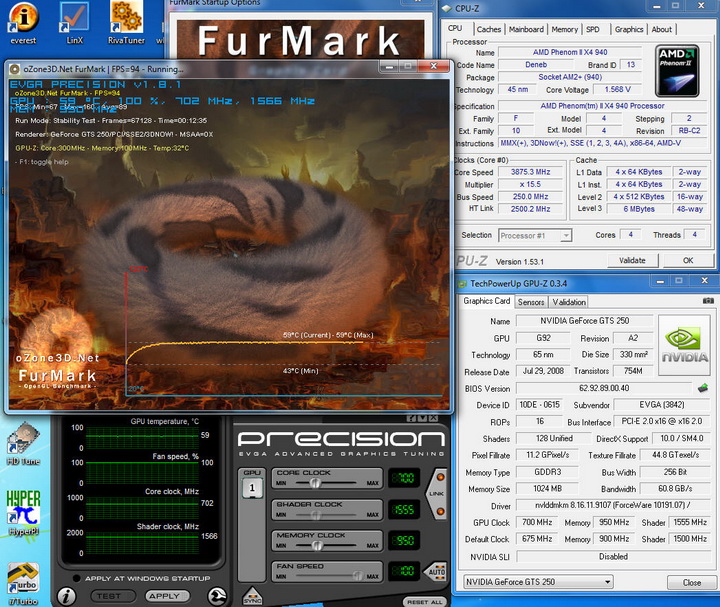This screenshot has height=607, width=720.
Task: Open the Memory tab in CPU-Z
Action: 564,29
